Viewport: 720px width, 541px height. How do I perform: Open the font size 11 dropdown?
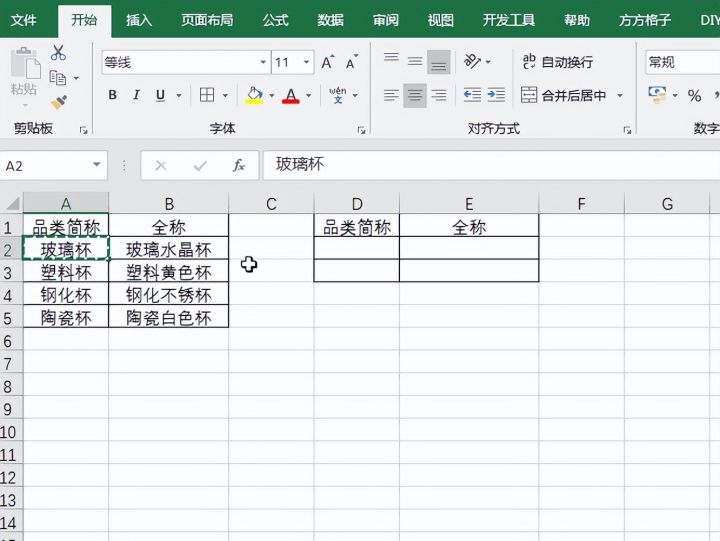(x=306, y=62)
